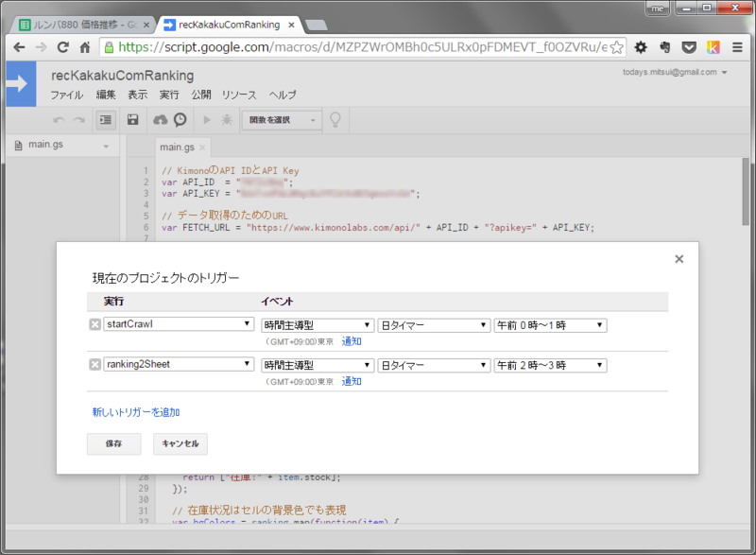
Task: Click the undo icon in toolbar
Action: (59, 120)
